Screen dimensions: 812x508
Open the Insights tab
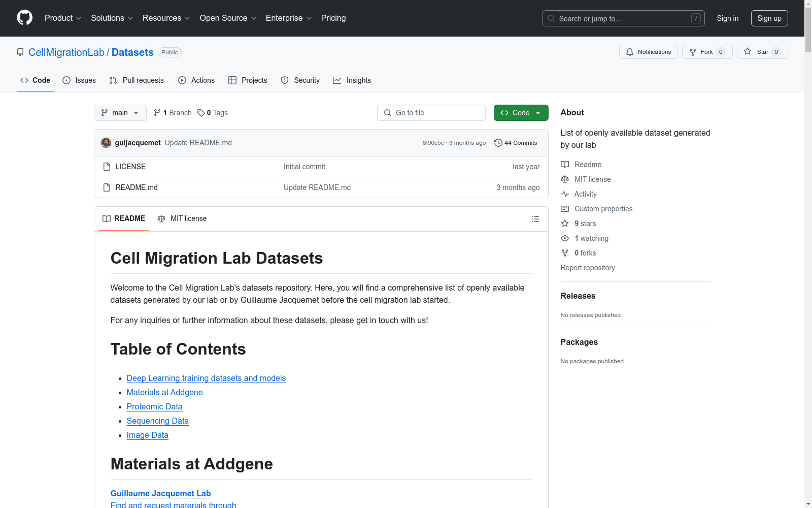(x=352, y=80)
